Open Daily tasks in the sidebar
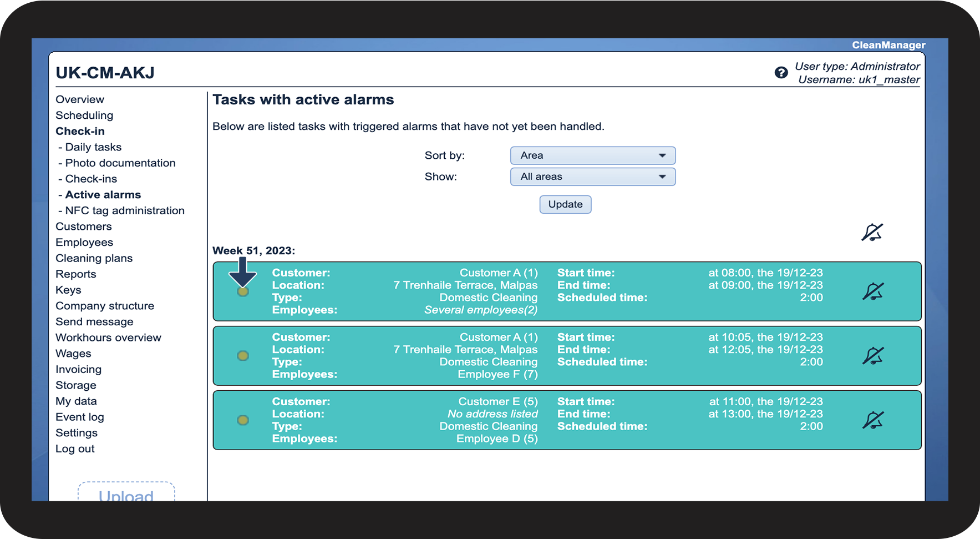This screenshot has width=980, height=539. coord(93,147)
